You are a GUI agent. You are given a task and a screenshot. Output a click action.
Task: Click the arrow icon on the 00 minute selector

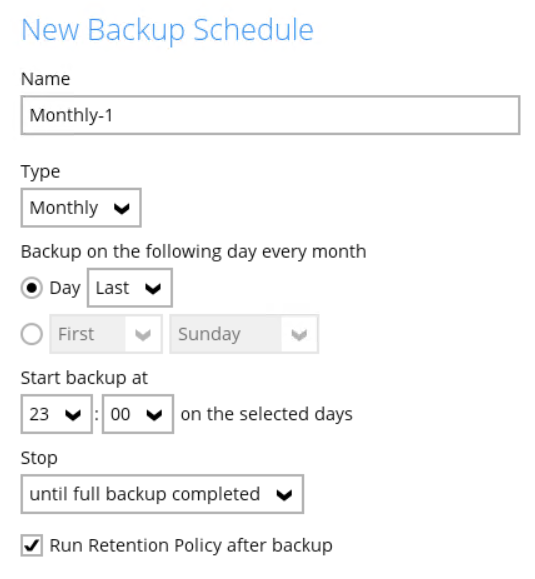coord(154,415)
